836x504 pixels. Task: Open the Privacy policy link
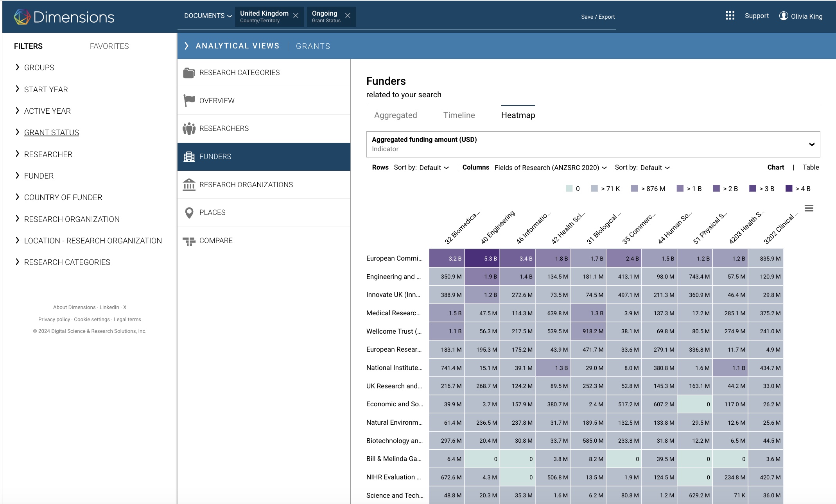(54, 320)
